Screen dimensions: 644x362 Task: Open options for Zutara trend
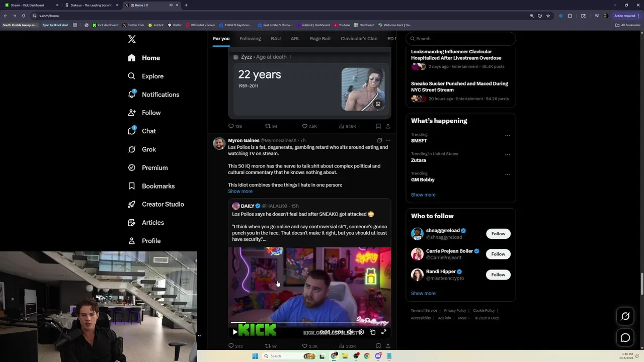(x=507, y=155)
